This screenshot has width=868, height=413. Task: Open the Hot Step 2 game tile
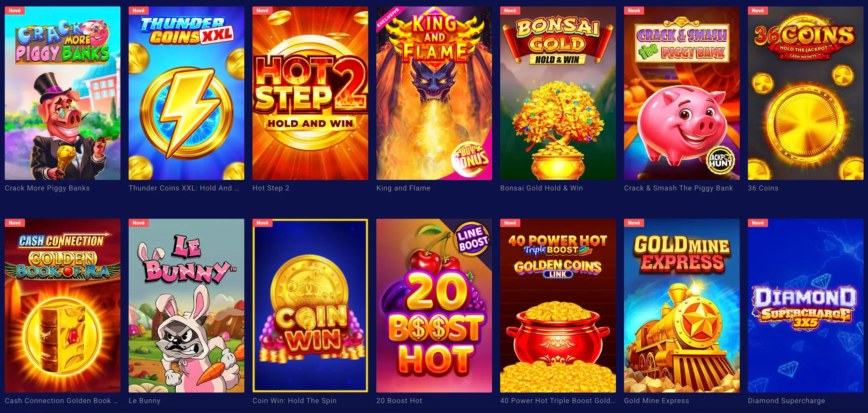click(310, 93)
